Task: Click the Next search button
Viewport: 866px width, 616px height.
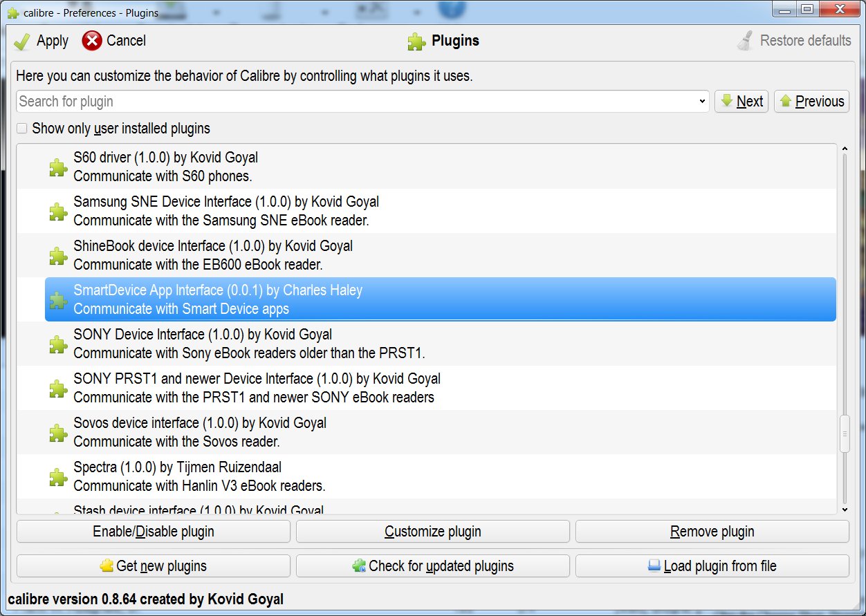Action: [x=741, y=102]
